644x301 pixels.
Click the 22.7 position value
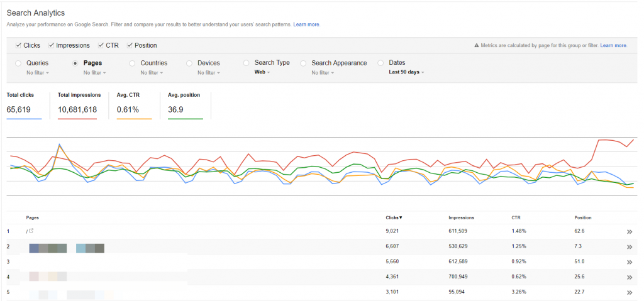[579, 292]
